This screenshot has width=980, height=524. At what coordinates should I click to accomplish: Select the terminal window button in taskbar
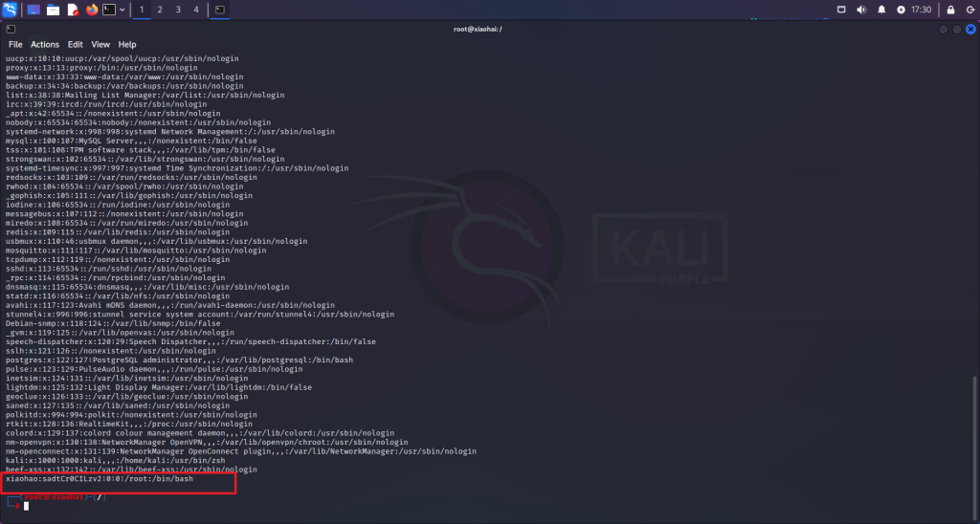220,10
